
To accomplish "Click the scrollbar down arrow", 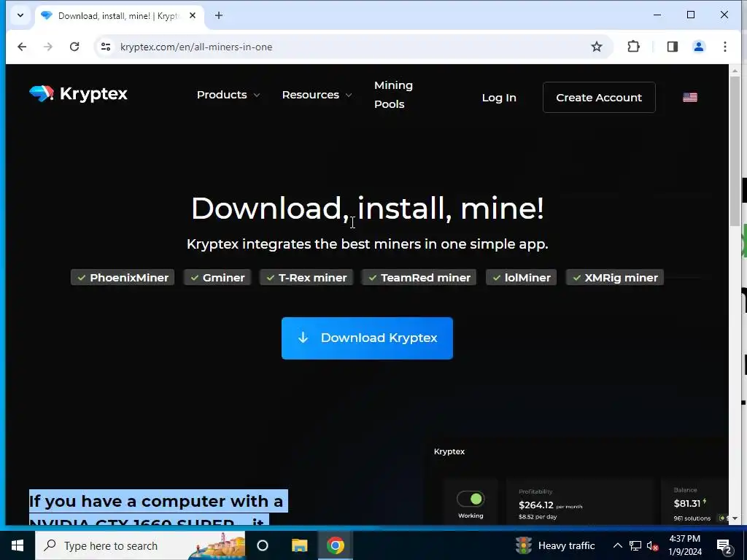I will pyautogui.click(x=735, y=518).
